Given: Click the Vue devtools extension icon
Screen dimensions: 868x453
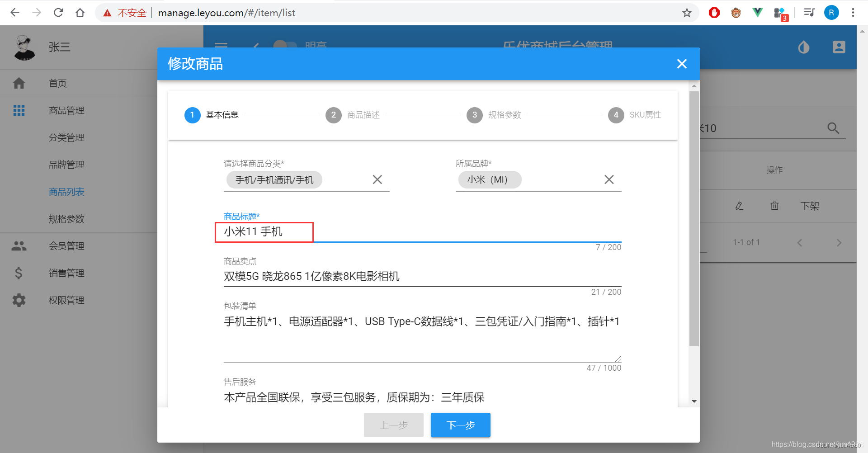Looking at the screenshot, I should pyautogui.click(x=758, y=13).
